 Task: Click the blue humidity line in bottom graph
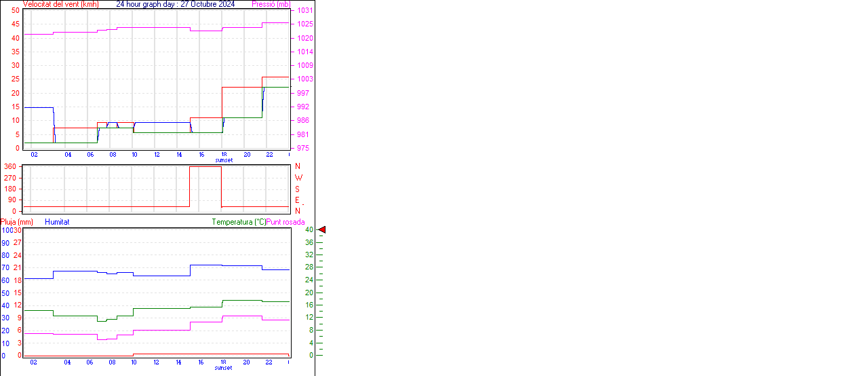[x=163, y=276]
